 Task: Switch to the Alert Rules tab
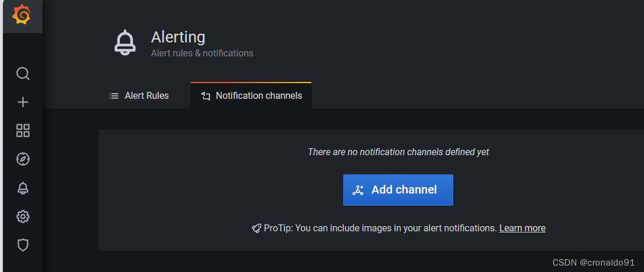pyautogui.click(x=139, y=95)
